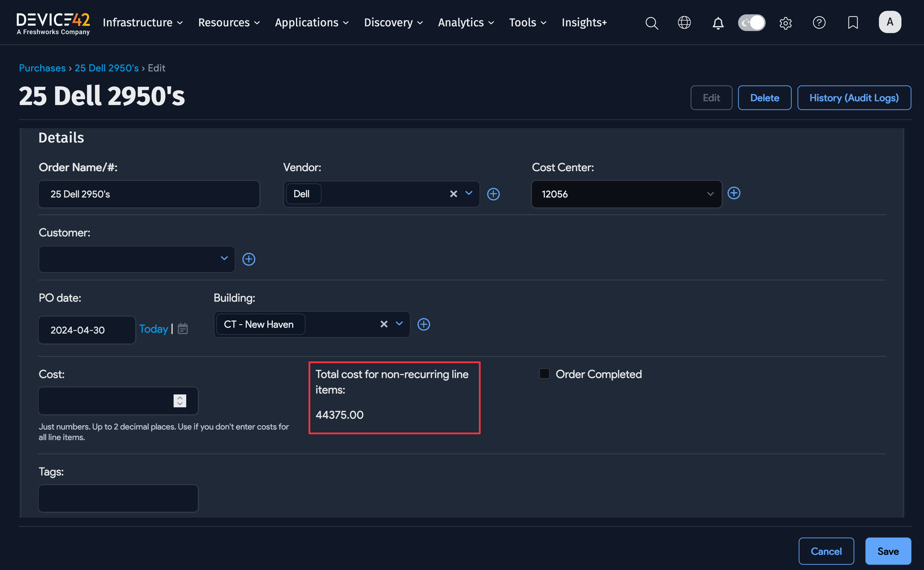This screenshot has width=924, height=570.
Task: Open the search magnifier icon
Action: (x=651, y=23)
